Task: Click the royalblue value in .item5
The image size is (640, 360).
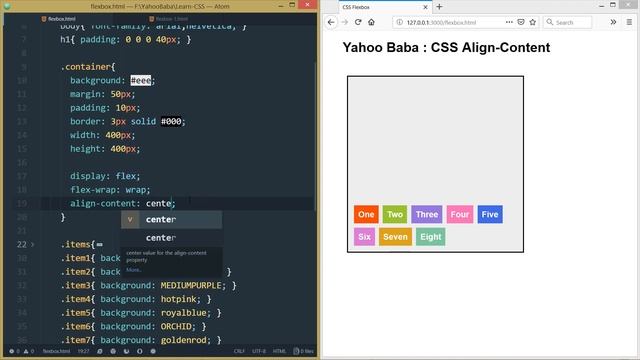Action: [x=183, y=313]
